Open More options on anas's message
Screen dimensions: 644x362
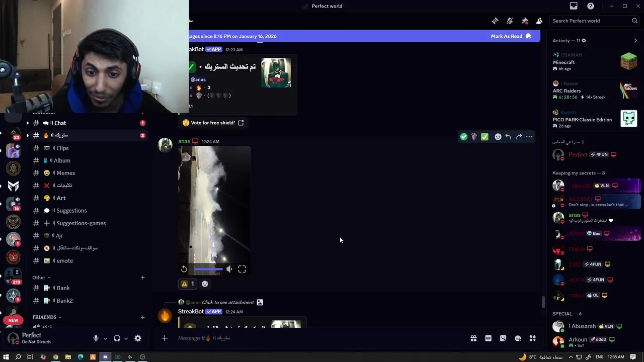click(x=529, y=137)
